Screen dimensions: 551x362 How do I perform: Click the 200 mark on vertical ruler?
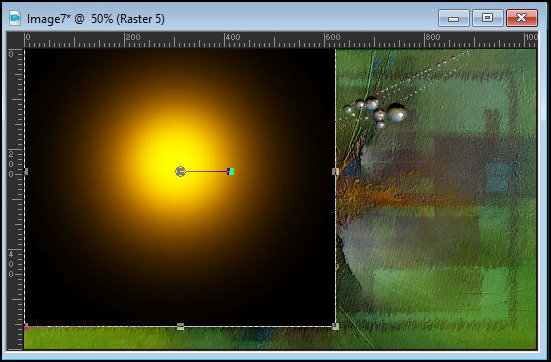pyautogui.click(x=11, y=164)
